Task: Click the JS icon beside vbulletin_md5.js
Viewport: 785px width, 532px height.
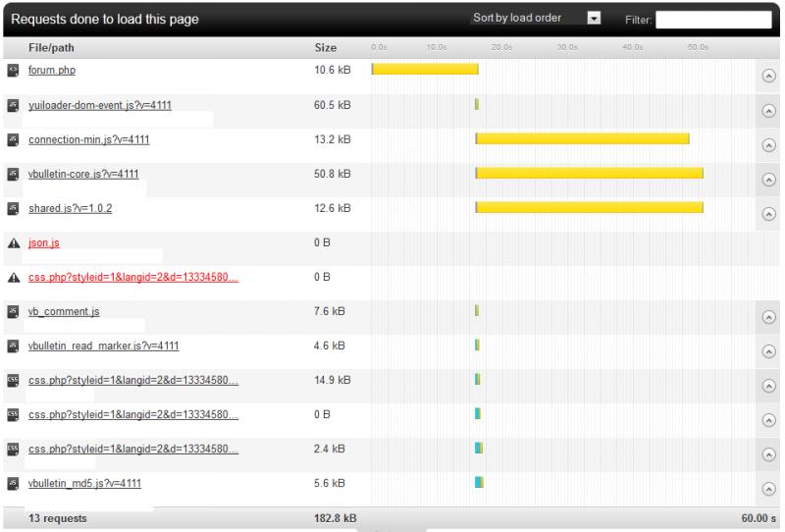Action: (x=13, y=483)
